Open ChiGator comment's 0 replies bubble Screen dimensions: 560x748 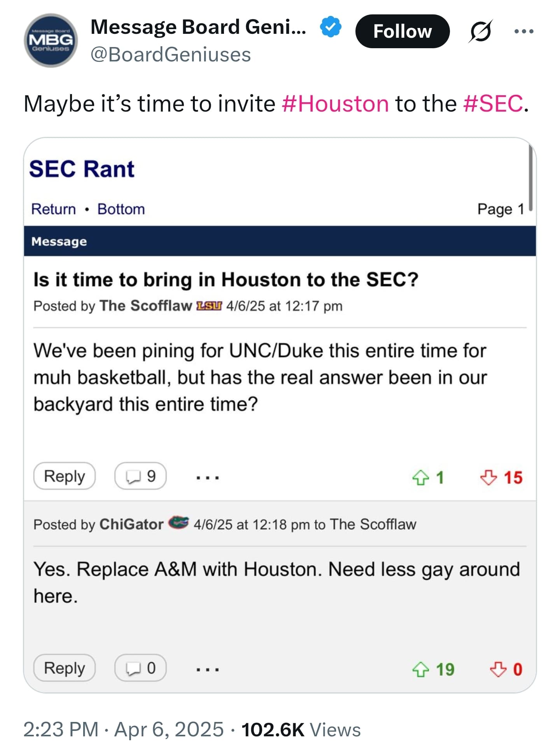pos(140,668)
